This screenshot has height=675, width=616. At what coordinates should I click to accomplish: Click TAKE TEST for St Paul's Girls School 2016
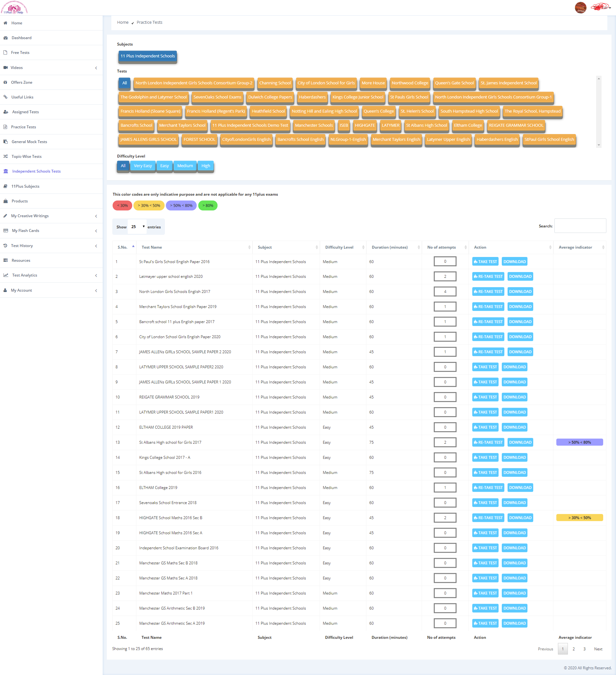[x=485, y=262]
